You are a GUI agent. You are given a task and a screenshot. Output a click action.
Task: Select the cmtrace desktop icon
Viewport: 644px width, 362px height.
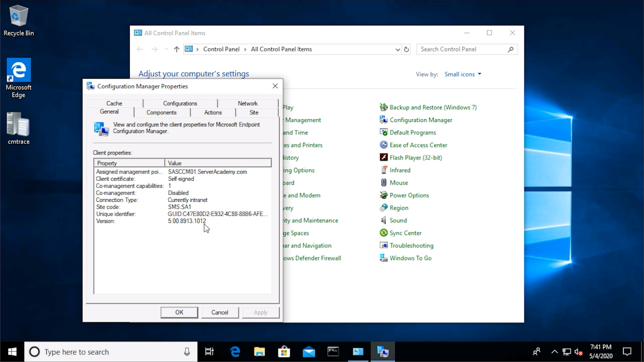point(19,128)
